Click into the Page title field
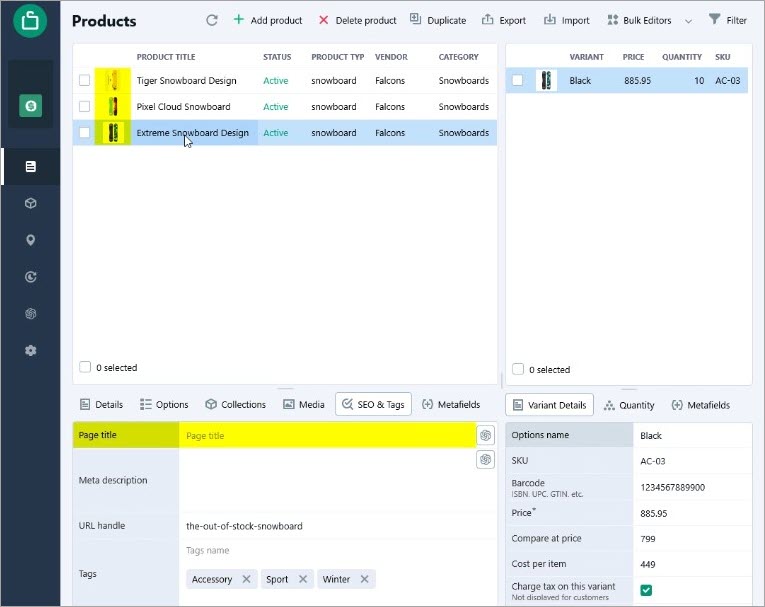765x607 pixels. [327, 435]
